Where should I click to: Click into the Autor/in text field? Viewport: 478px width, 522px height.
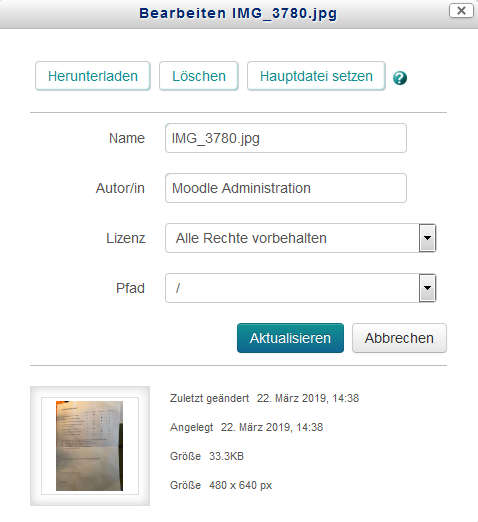pyautogui.click(x=286, y=188)
